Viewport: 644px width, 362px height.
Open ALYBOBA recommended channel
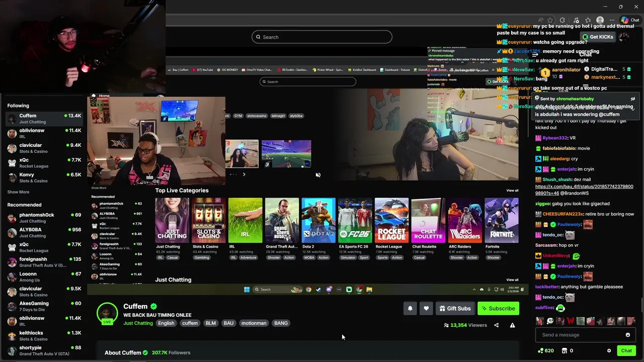pos(44,233)
